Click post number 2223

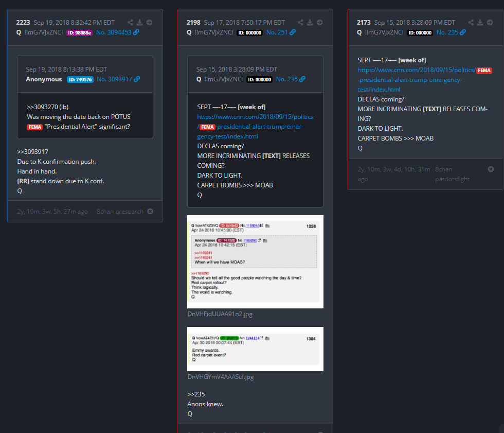23,23
